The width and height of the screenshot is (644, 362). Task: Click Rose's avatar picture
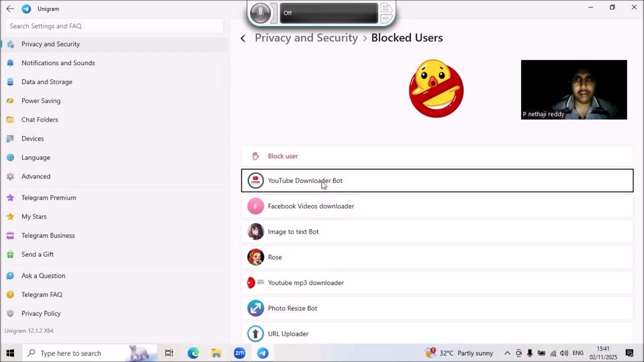pyautogui.click(x=256, y=257)
